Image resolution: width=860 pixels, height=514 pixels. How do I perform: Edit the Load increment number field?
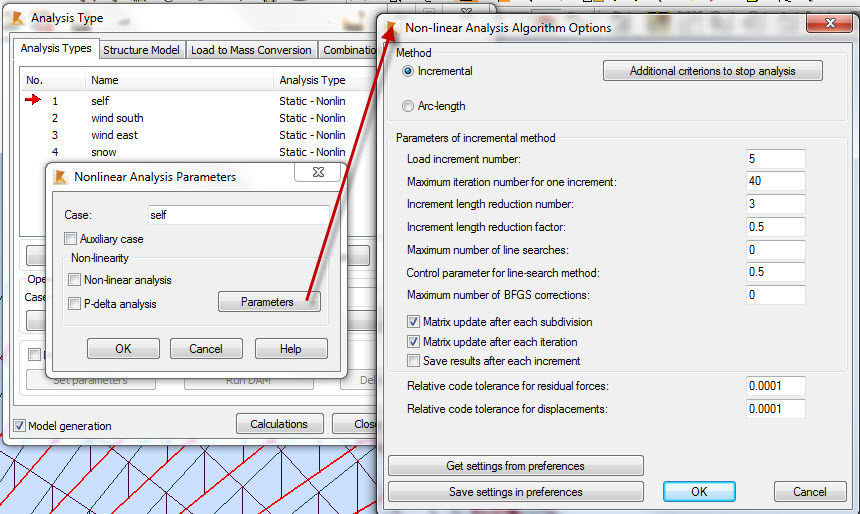(776, 159)
